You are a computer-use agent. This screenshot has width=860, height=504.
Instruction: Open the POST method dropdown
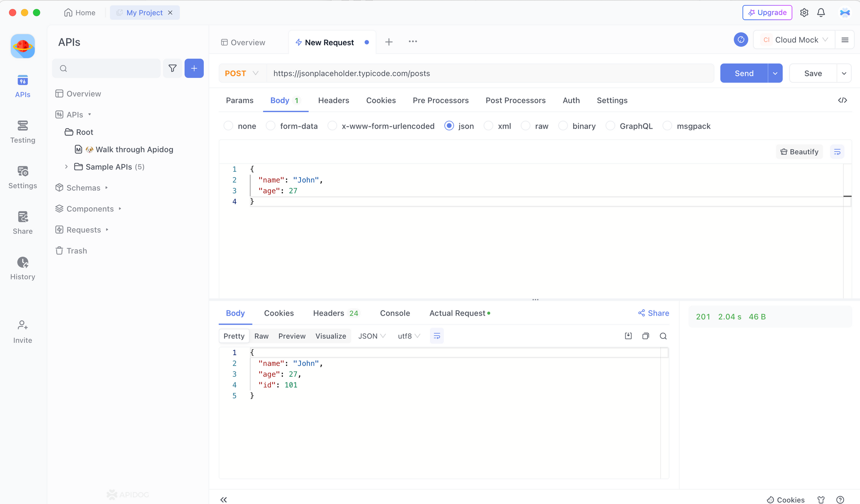(242, 73)
